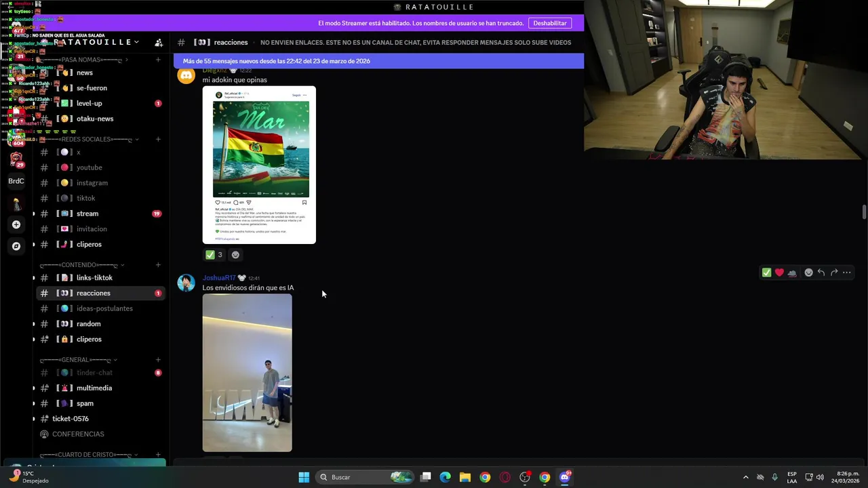Add a channel to the CUARTO DE CRISTO category
868x488 pixels.
158,454
